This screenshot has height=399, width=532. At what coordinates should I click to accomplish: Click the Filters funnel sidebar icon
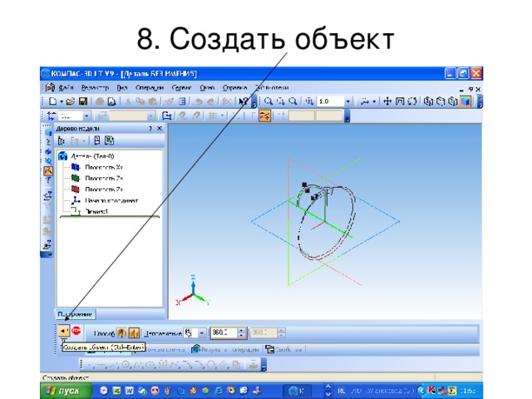(48, 180)
